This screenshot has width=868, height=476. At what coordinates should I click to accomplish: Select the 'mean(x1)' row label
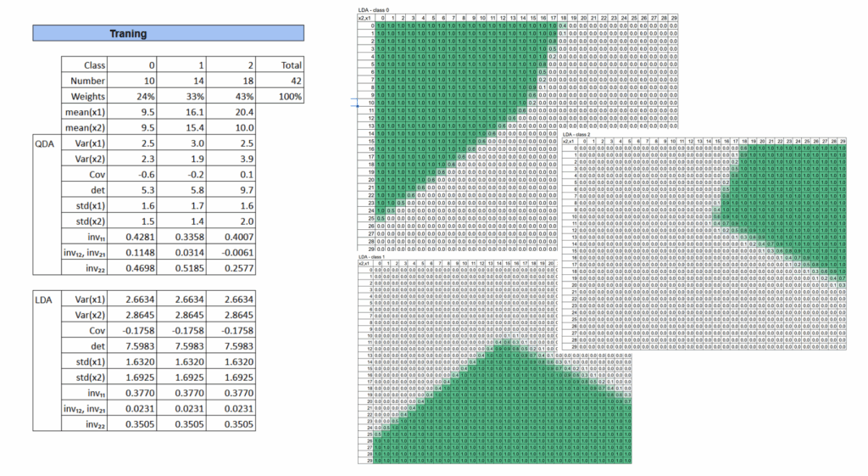[84, 111]
